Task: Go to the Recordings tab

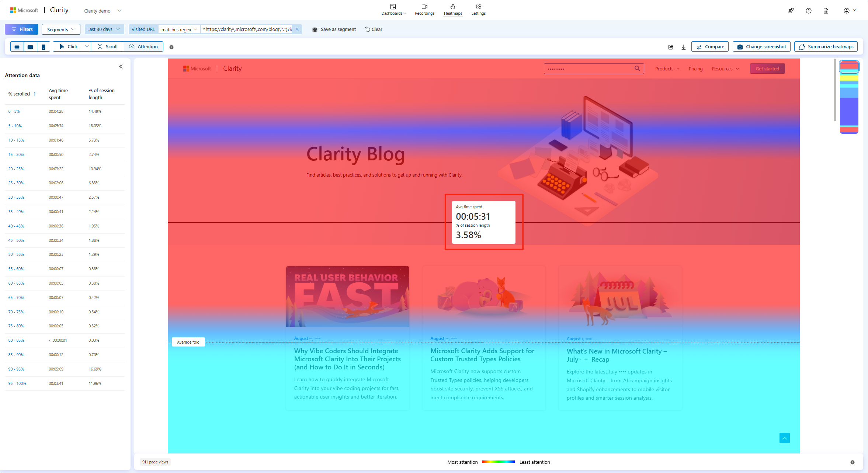Action: coord(424,10)
